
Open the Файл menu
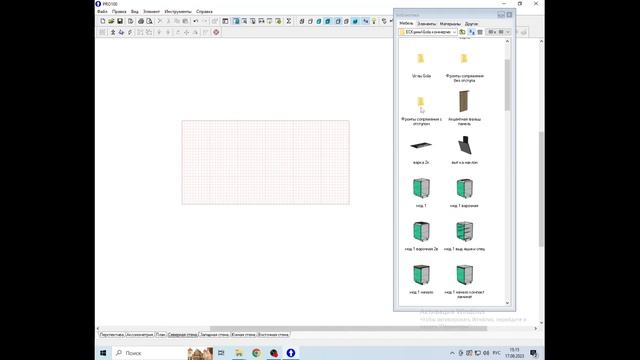click(x=102, y=11)
